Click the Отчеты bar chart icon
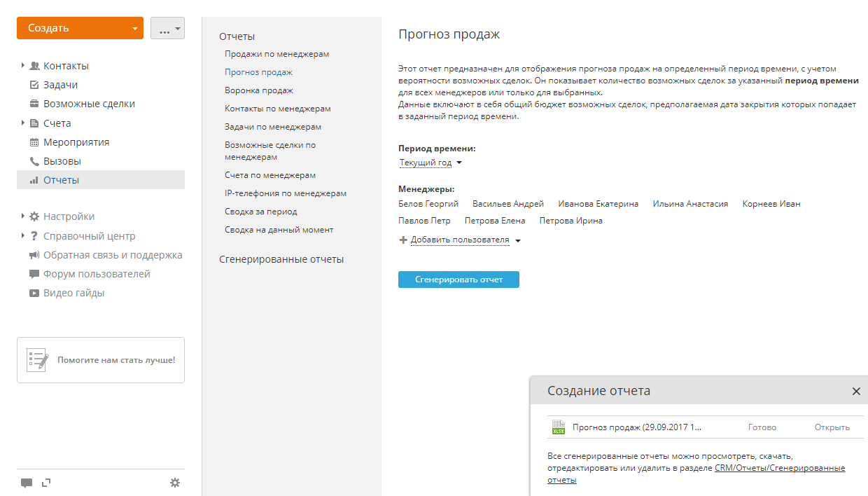The image size is (868, 496). coord(34,180)
